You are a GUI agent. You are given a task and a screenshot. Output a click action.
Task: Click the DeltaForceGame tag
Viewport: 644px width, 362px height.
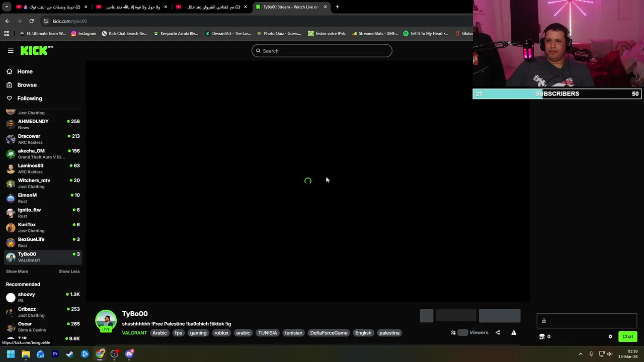click(x=329, y=333)
